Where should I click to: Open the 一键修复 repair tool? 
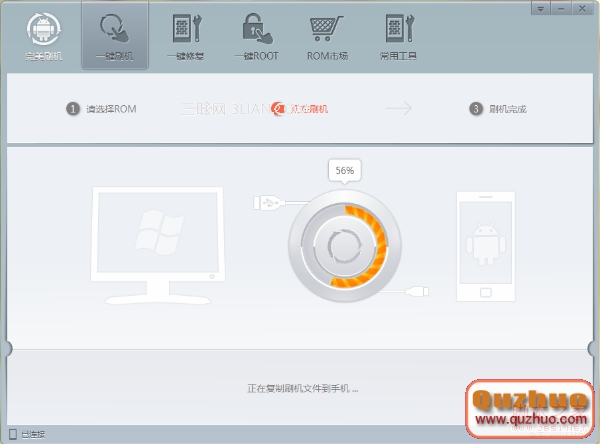pos(186,36)
